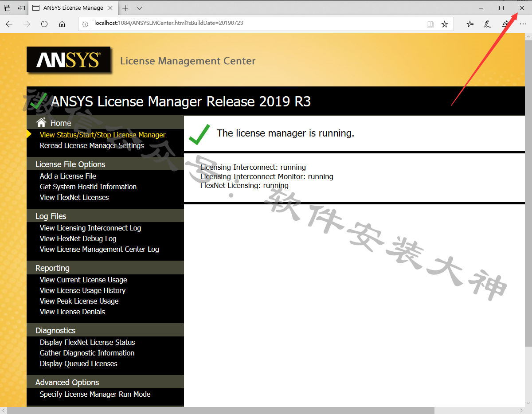The width and height of the screenshot is (532, 414).
Task: Click the Reporting section heading
Action: click(x=52, y=268)
